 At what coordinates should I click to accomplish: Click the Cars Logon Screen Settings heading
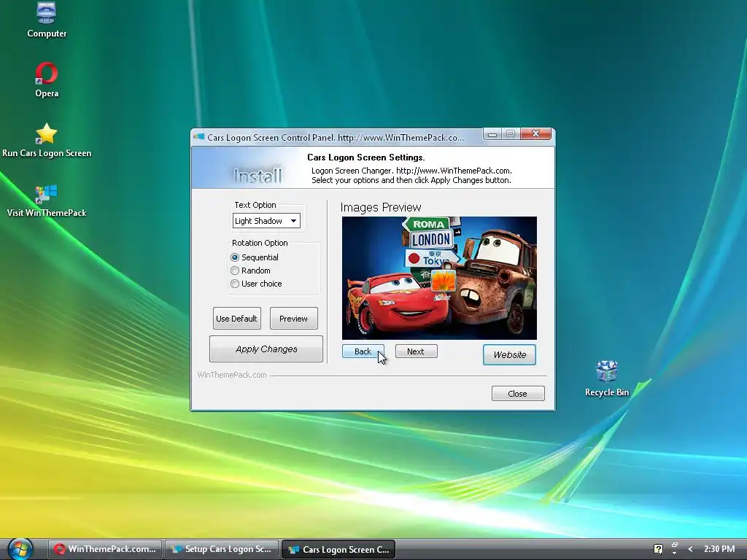tap(366, 157)
